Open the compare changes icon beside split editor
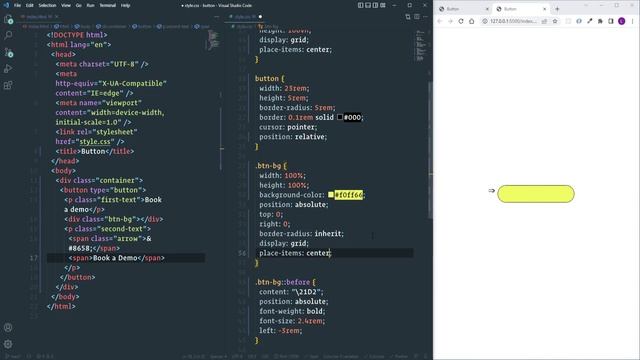The width and height of the screenshot is (640, 360). coord(408,17)
